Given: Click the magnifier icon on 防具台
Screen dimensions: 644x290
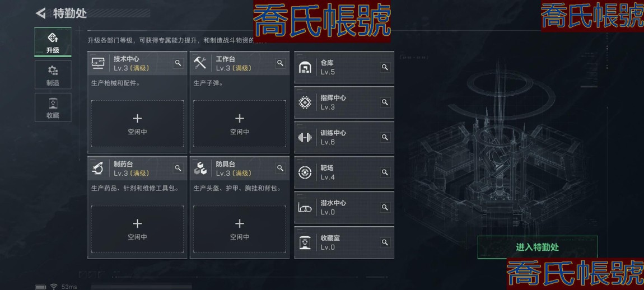Looking at the screenshot, I should click(280, 168).
